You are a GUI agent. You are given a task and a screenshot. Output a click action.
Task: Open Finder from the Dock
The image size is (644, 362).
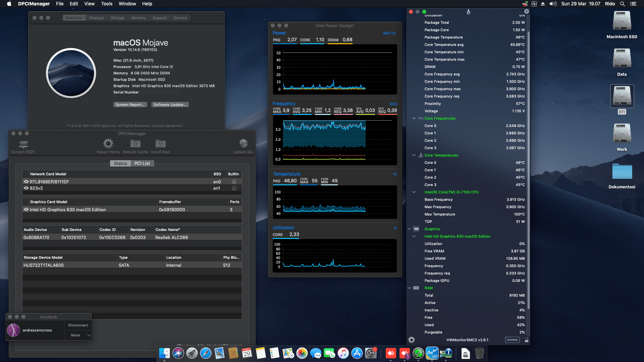tap(164, 353)
